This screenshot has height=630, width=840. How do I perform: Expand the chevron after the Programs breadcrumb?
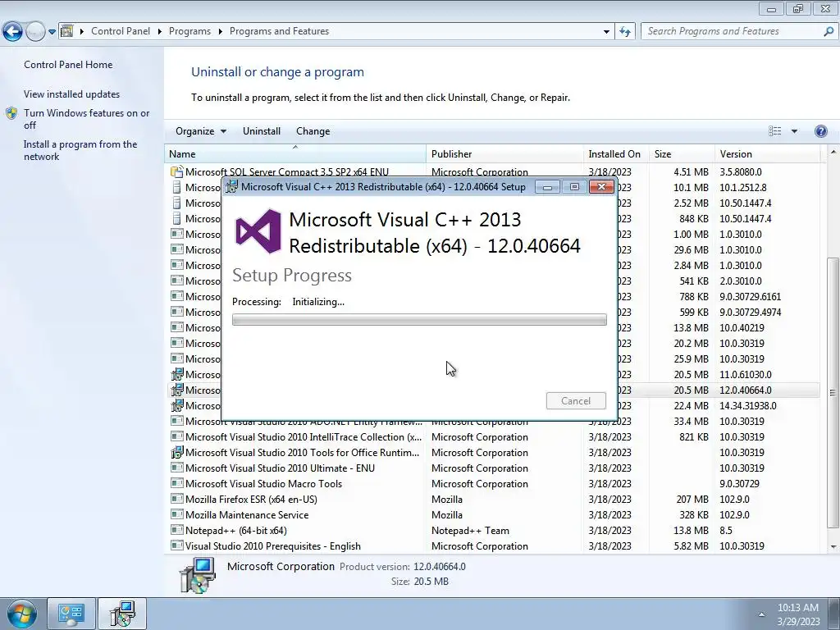(x=220, y=31)
